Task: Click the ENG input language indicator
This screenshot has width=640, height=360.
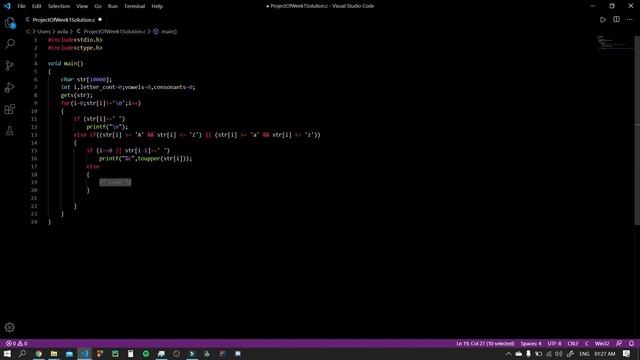Action: [x=584, y=354]
